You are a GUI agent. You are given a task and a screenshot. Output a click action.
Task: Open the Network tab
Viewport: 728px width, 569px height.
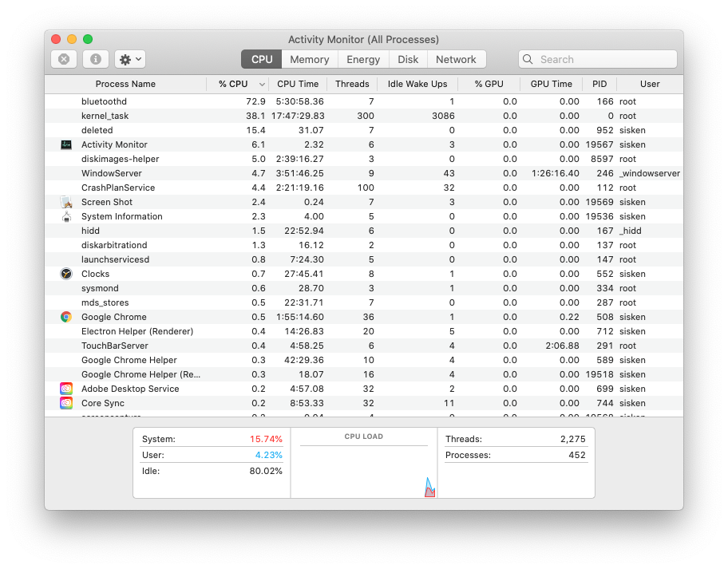coord(456,59)
